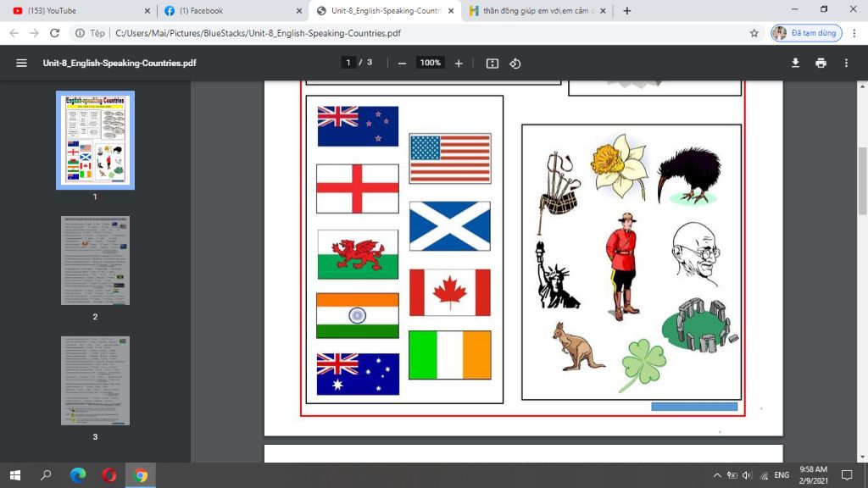The height and width of the screenshot is (488, 868).
Task: Toggle the PDF sidebar menu icon
Action: pos(21,63)
